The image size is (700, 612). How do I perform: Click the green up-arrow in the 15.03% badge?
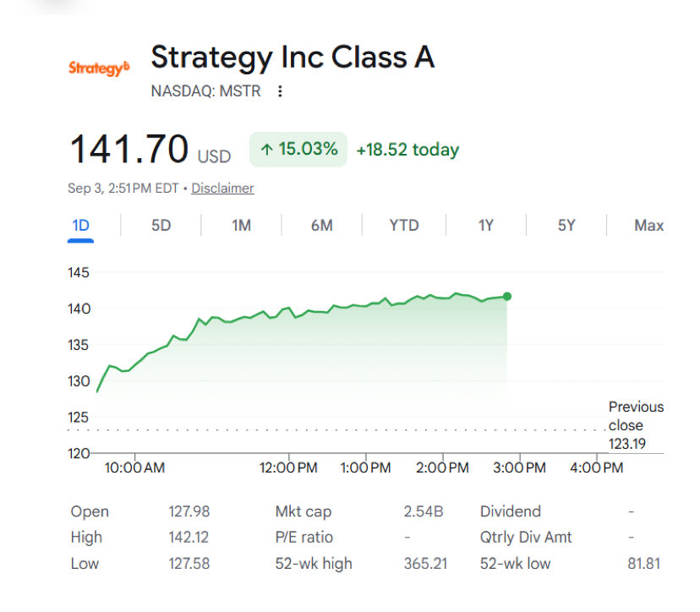[266, 150]
